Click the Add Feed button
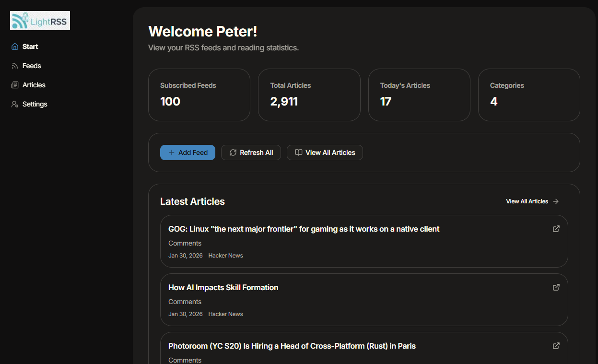This screenshot has width=598, height=364. pos(188,152)
